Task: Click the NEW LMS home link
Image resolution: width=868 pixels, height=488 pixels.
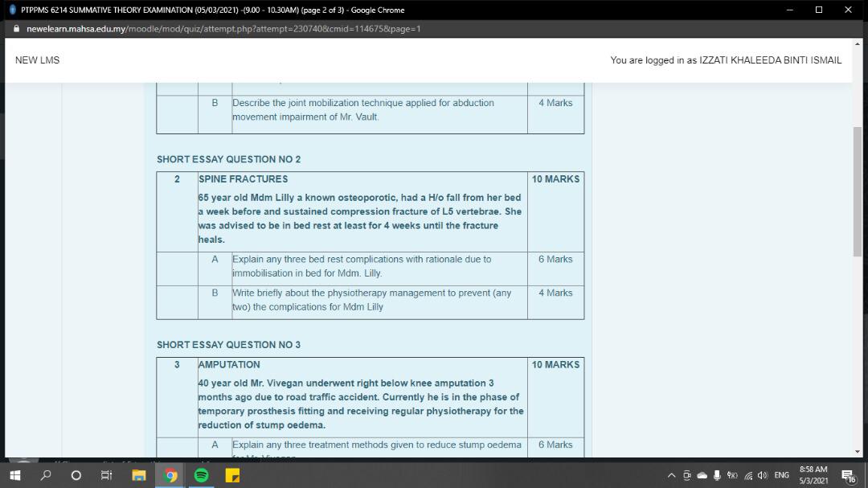Action: click(37, 60)
